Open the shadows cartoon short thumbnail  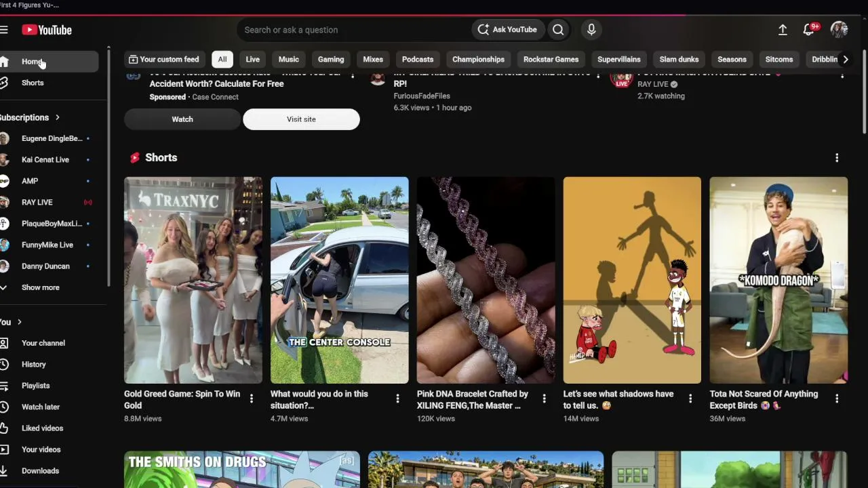[632, 281]
